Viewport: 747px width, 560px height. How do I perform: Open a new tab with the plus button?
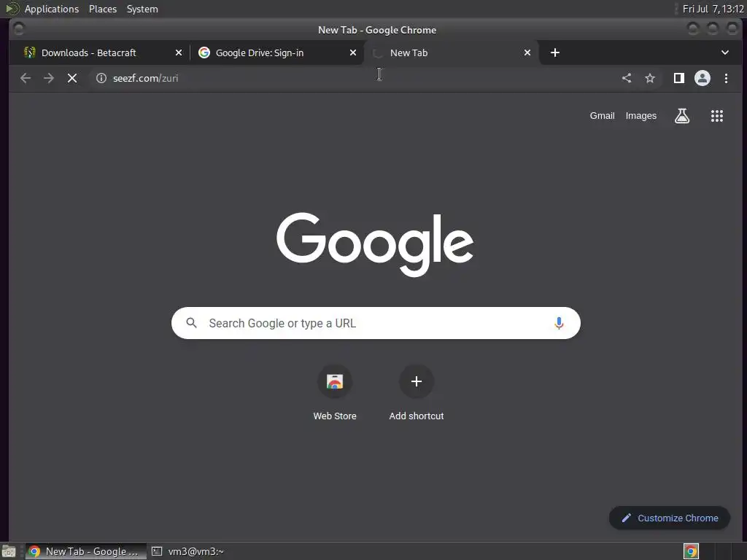tap(555, 52)
